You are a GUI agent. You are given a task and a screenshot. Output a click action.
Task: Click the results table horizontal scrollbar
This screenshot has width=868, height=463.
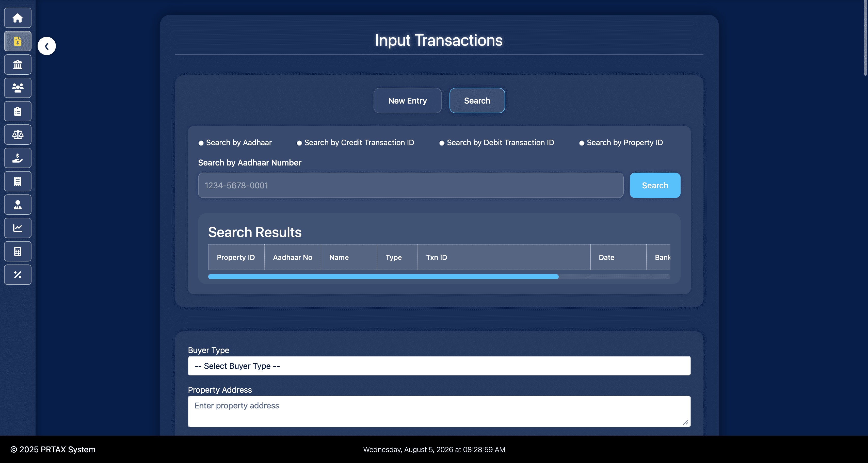point(383,277)
